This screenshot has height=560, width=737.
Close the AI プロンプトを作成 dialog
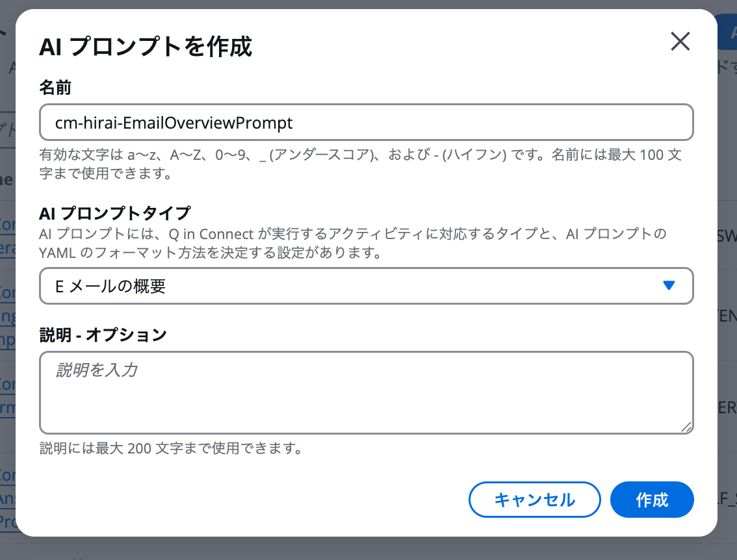(x=680, y=42)
